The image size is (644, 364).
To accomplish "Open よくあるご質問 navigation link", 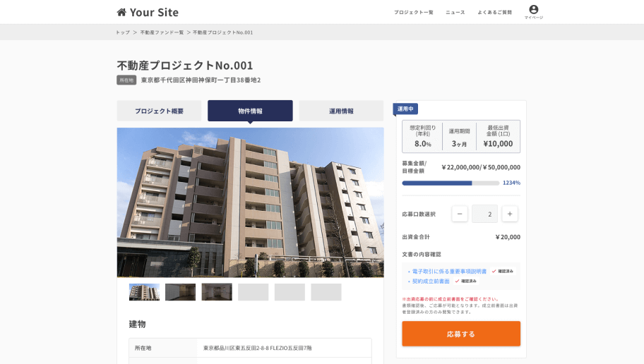I will pos(494,12).
